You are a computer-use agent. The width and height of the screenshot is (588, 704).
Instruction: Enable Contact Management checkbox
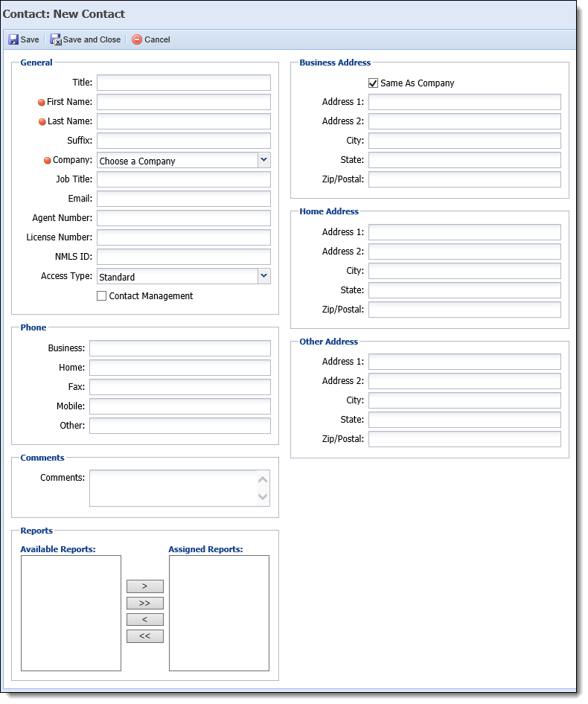(x=102, y=296)
